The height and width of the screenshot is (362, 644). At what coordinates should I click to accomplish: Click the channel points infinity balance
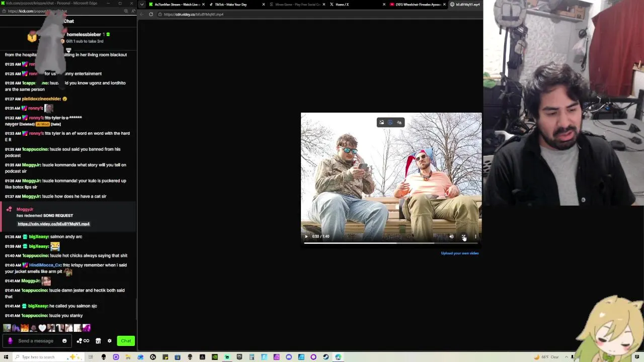click(x=83, y=341)
